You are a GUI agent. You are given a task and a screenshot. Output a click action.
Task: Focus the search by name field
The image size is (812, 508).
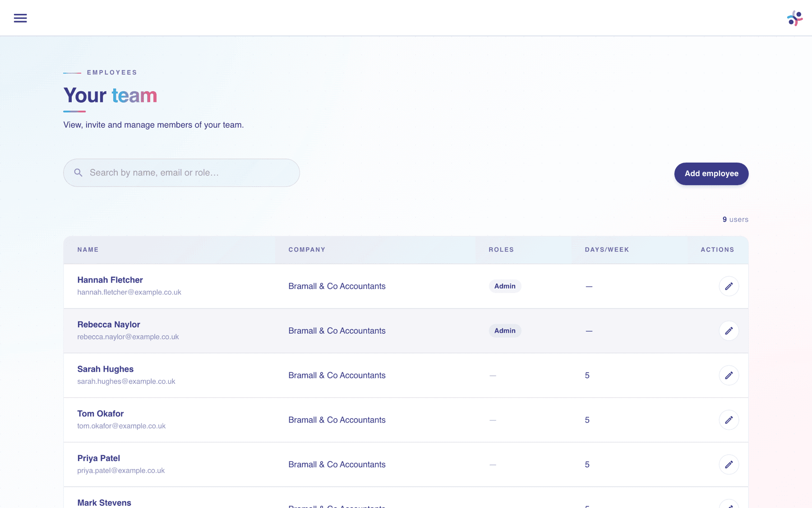[x=181, y=172]
